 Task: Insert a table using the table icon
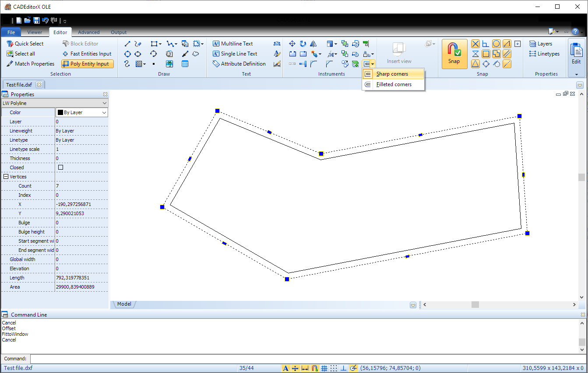click(185, 63)
